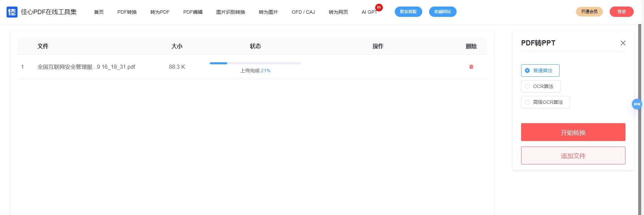Go to the 首页 menu
Image resolution: width=644 pixels, height=215 pixels.
pos(99,12)
